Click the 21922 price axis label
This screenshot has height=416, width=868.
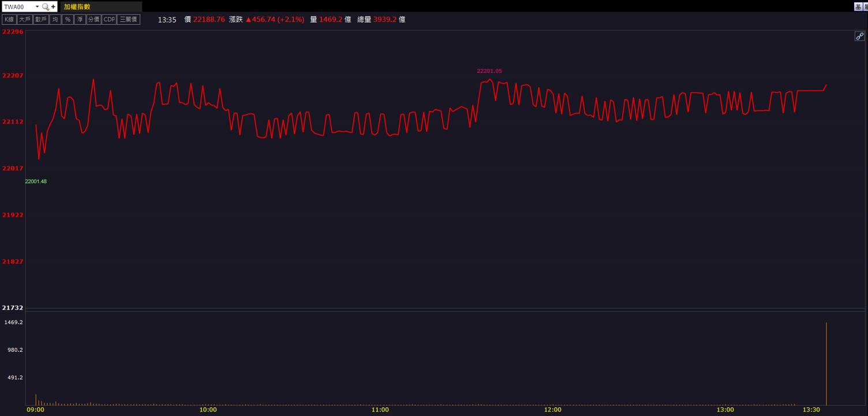coord(13,215)
